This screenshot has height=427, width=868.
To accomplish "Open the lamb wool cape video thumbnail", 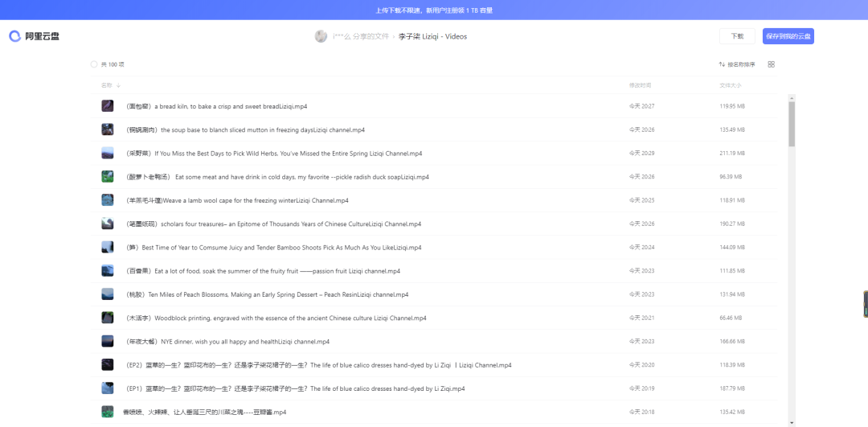I will tap(108, 200).
